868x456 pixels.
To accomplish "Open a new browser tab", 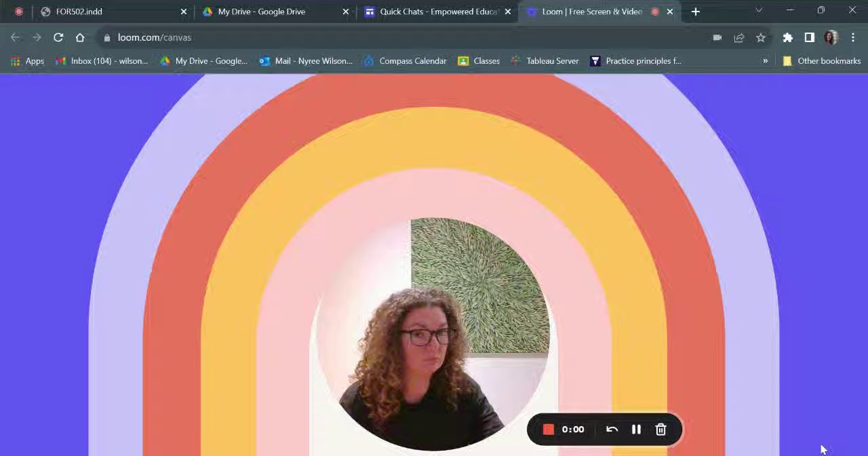I will (695, 12).
